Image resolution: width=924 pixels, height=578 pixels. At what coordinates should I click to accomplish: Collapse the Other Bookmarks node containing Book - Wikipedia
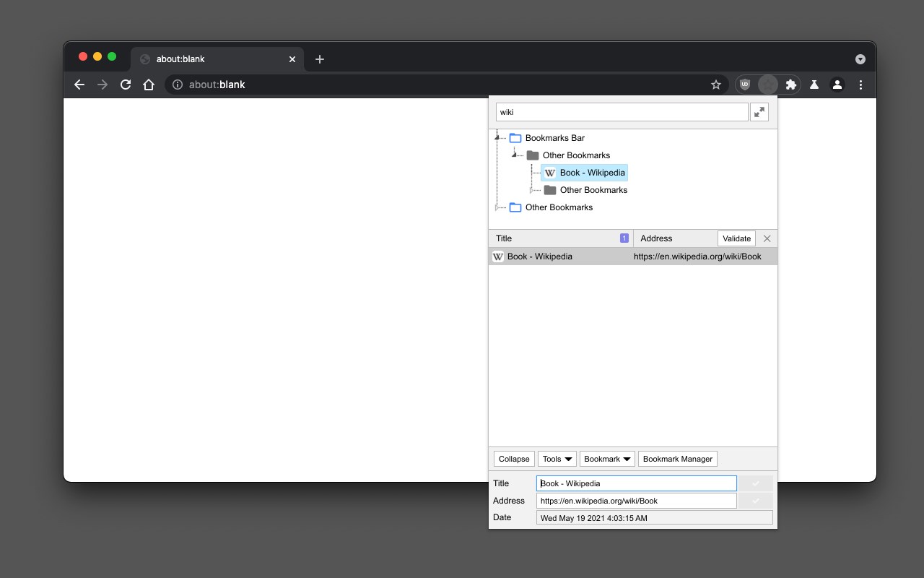coord(515,155)
